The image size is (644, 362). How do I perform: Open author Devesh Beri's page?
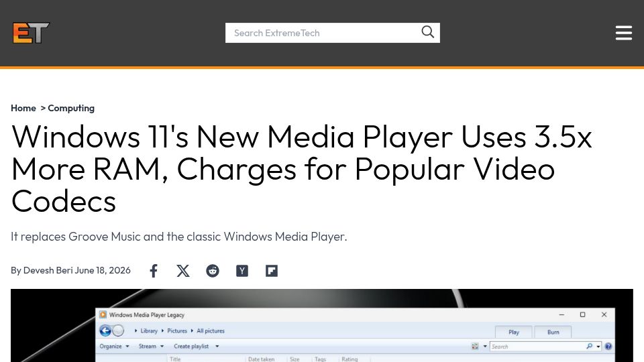(48, 270)
